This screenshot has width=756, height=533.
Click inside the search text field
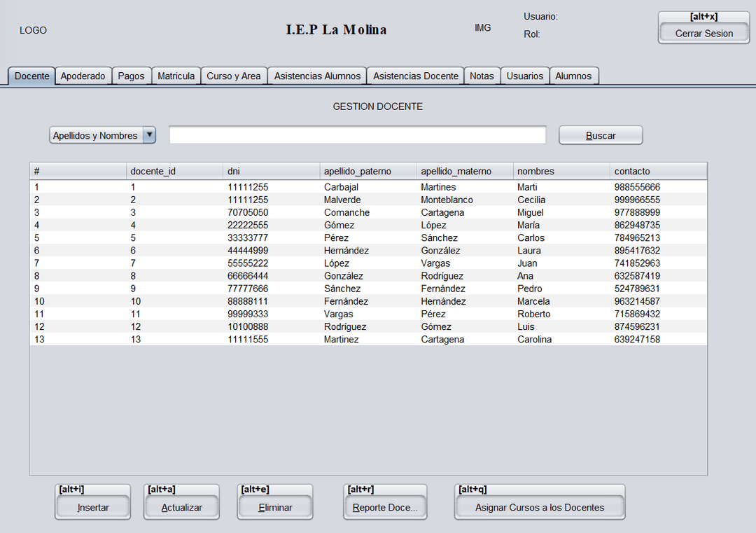click(x=357, y=134)
